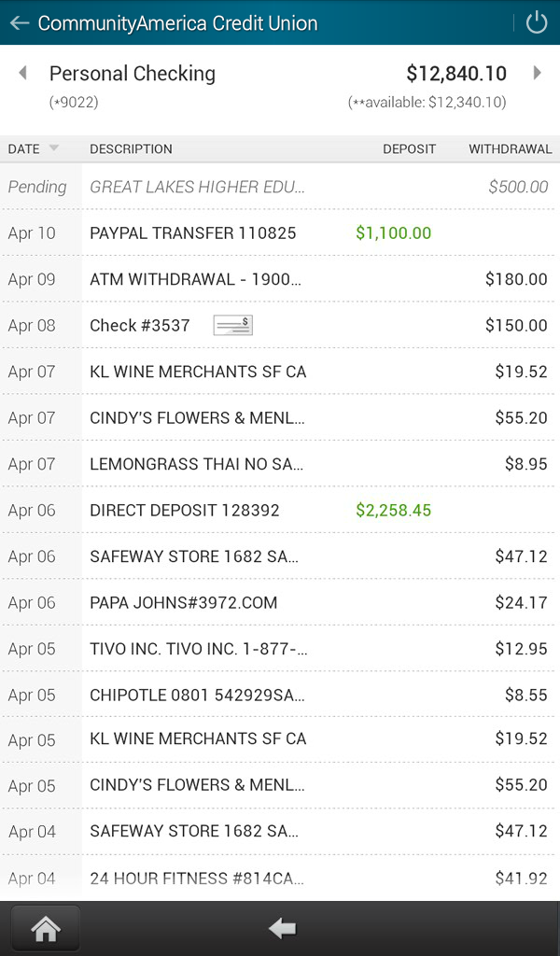Sort by Description column header
This screenshot has height=956, width=560.
131,148
